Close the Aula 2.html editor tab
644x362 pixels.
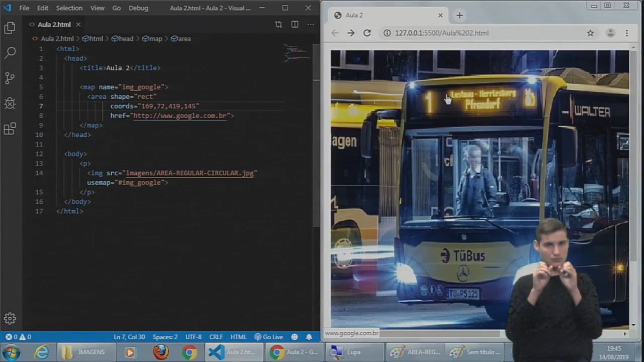tap(78, 25)
